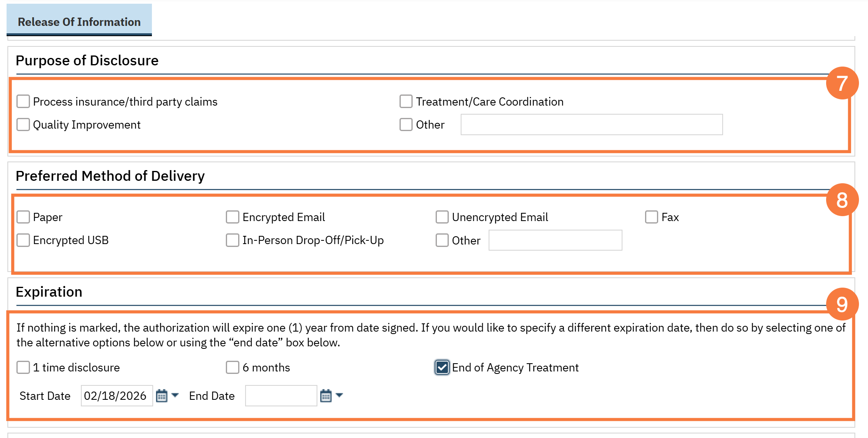Screen dimensions: 868x438
Task: Switch to Release Of Information tab
Action: click(x=79, y=22)
